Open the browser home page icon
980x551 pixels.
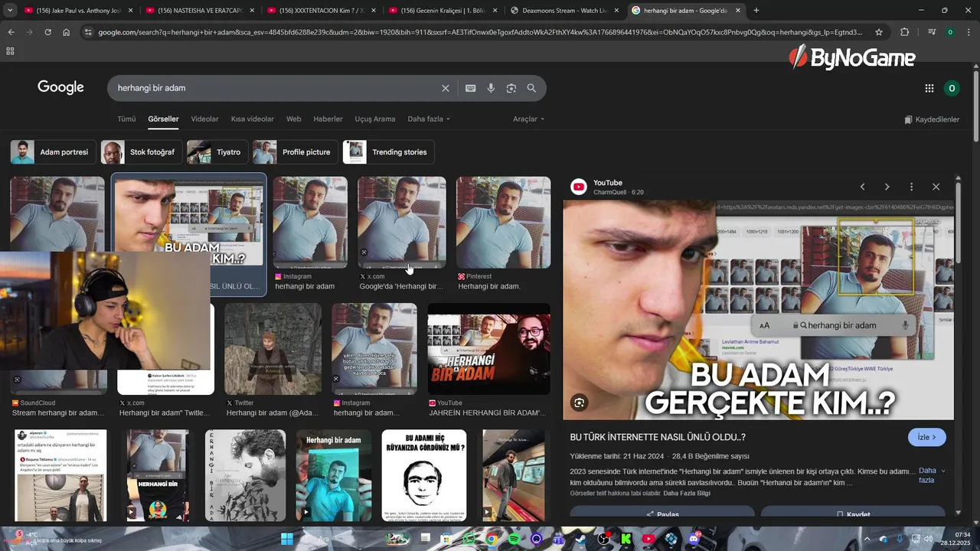pyautogui.click(x=66, y=32)
